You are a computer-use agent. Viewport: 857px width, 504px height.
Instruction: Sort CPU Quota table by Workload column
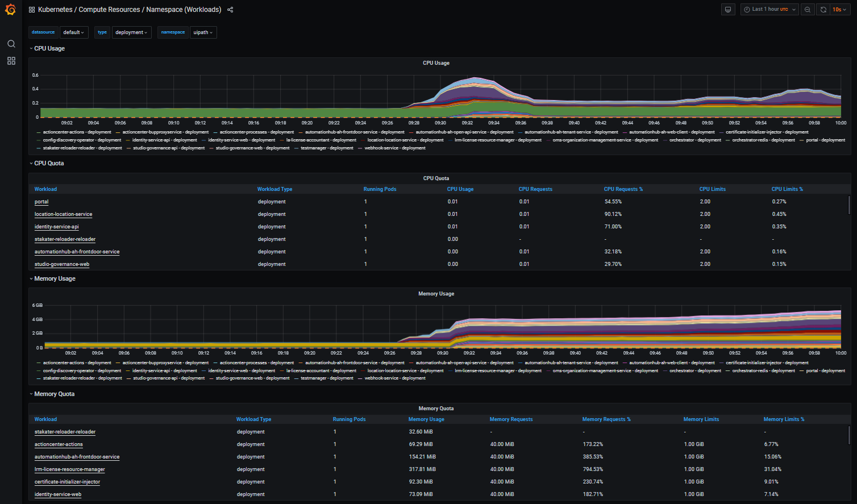[45, 189]
